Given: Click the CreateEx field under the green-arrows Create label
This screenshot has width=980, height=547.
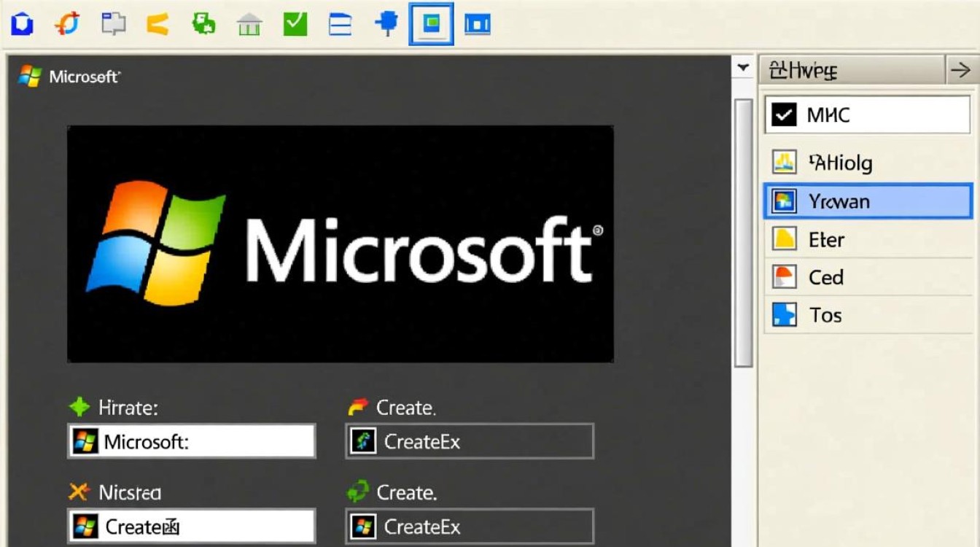Looking at the screenshot, I should coord(470,527).
